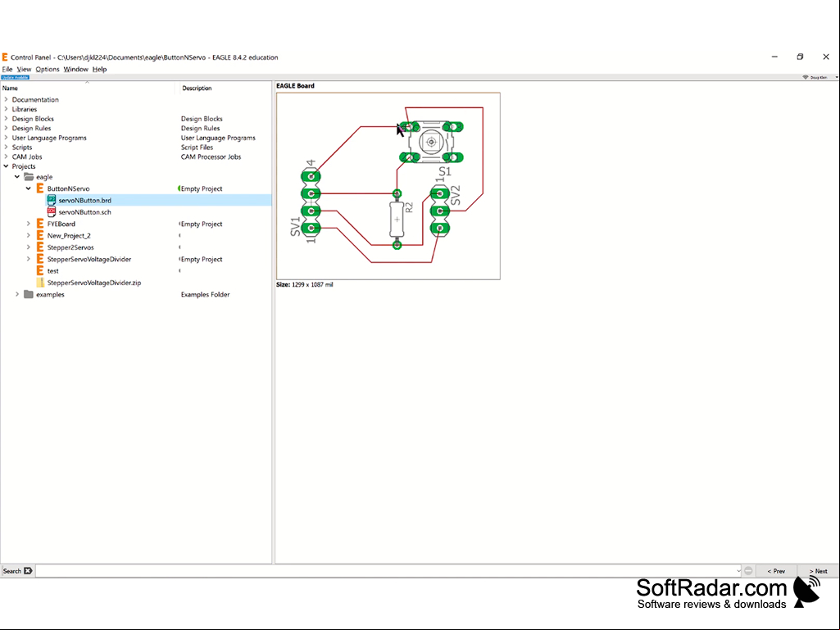Click the Doug Klein user name

[x=819, y=78]
